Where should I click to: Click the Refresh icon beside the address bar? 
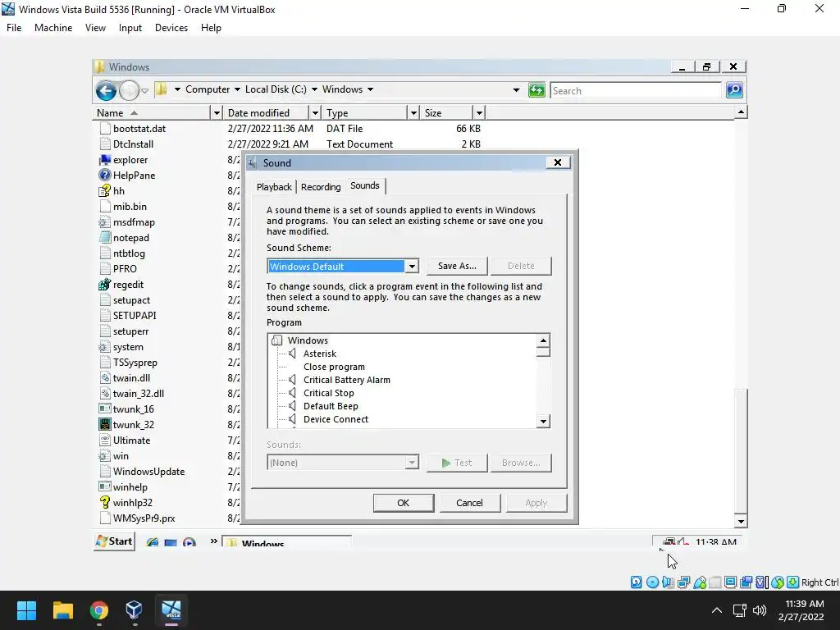coord(536,90)
